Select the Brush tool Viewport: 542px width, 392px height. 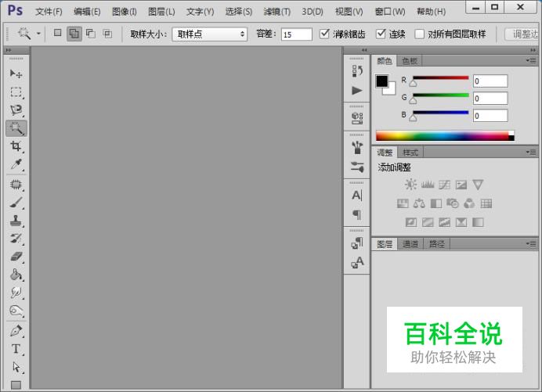pos(16,203)
